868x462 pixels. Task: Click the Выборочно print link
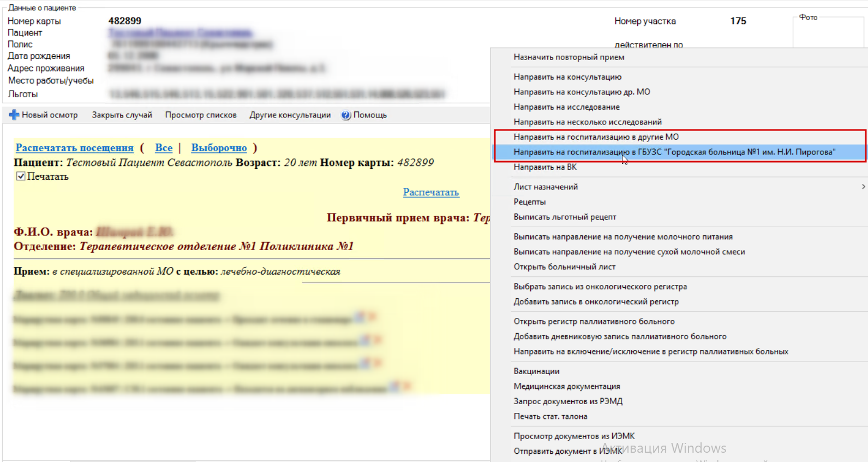(x=219, y=147)
